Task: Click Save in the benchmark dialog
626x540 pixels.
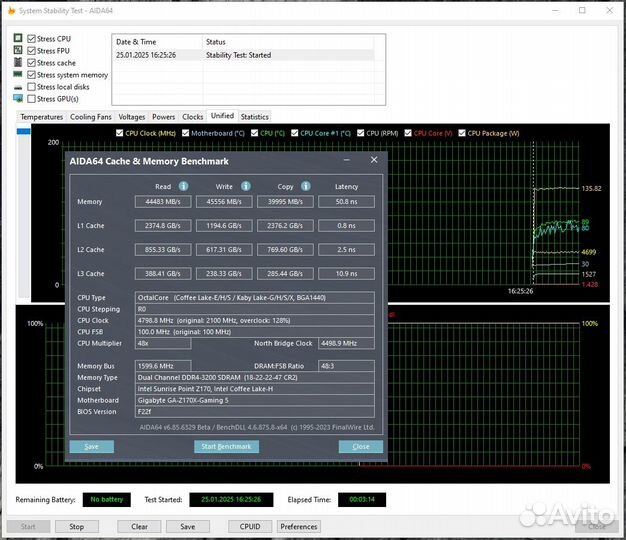Action: click(91, 447)
